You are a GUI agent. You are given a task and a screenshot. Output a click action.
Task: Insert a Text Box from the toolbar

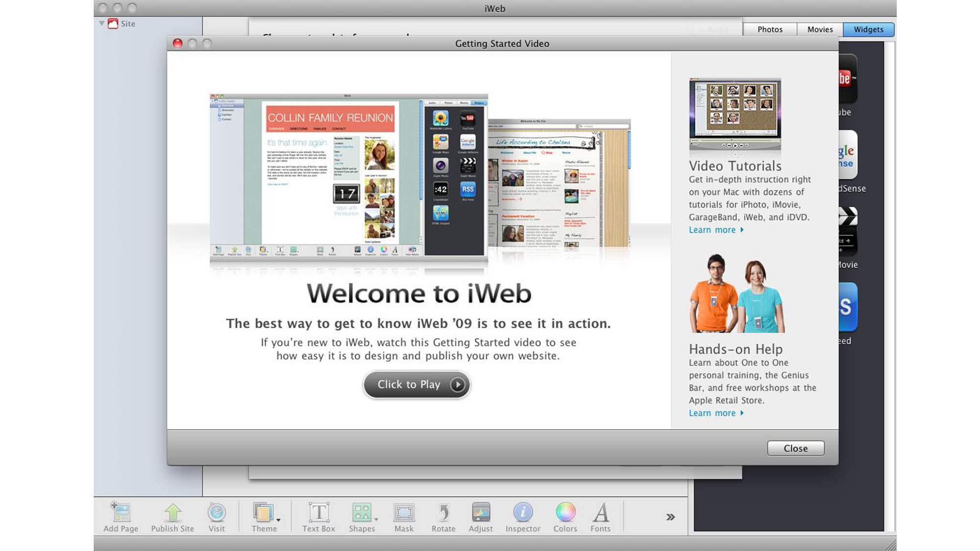click(318, 512)
